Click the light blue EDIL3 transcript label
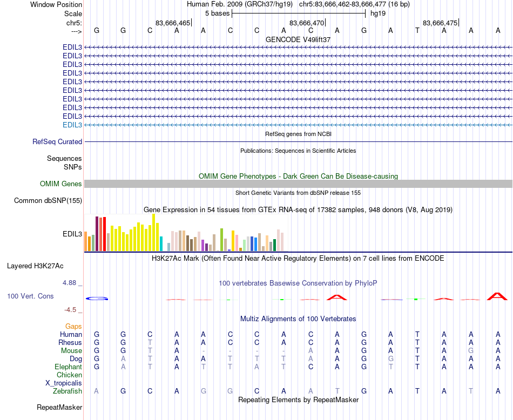The height and width of the screenshot is (420, 513). point(72,125)
